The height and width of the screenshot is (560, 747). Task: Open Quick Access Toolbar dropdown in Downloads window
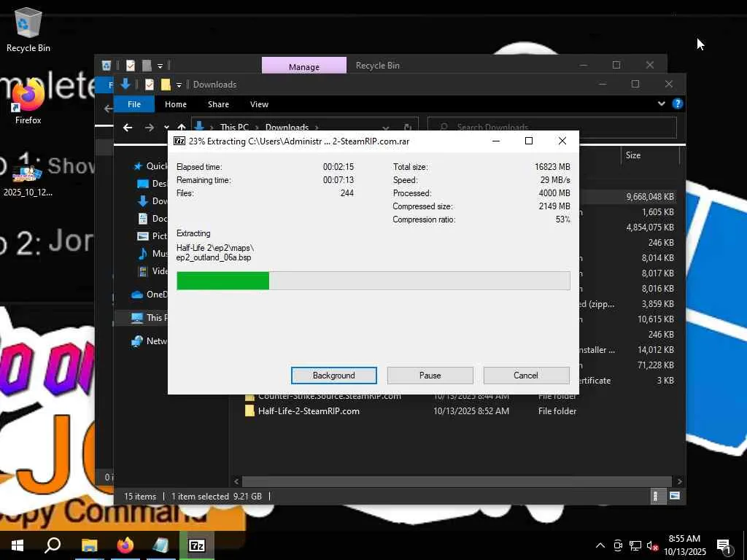[179, 85]
